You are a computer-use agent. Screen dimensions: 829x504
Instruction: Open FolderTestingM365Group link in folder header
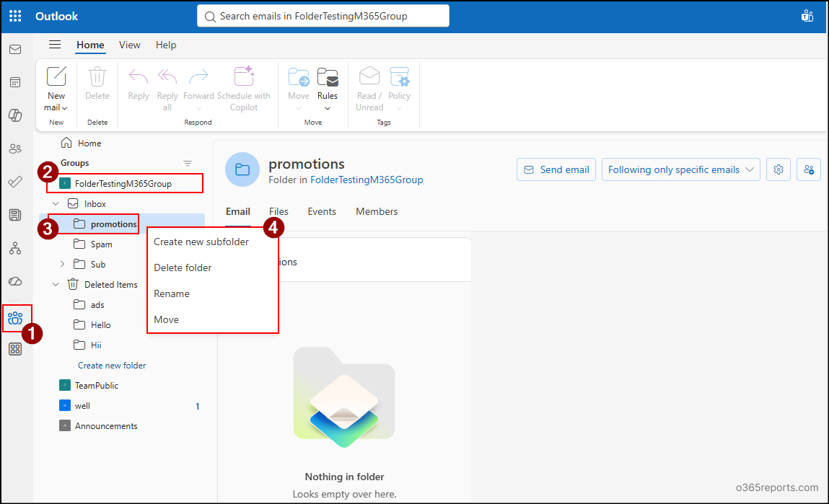(367, 180)
